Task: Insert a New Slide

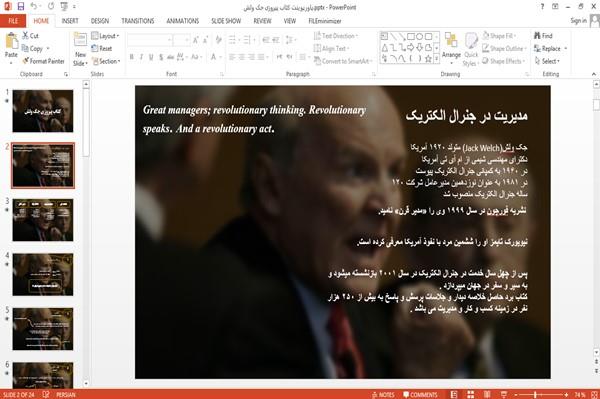Action: [80, 49]
